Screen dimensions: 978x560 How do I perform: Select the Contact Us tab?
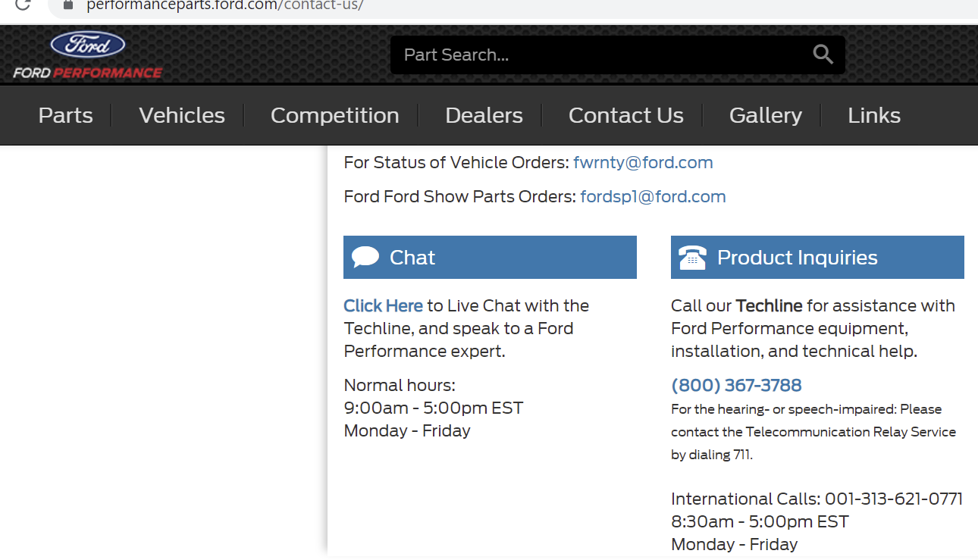tap(625, 115)
